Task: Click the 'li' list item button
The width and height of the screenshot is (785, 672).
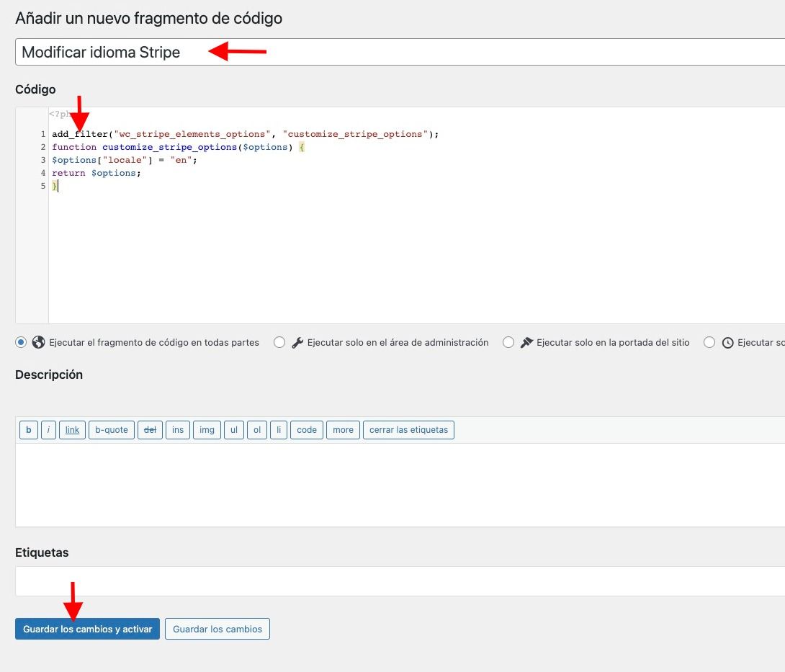Action: (279, 430)
